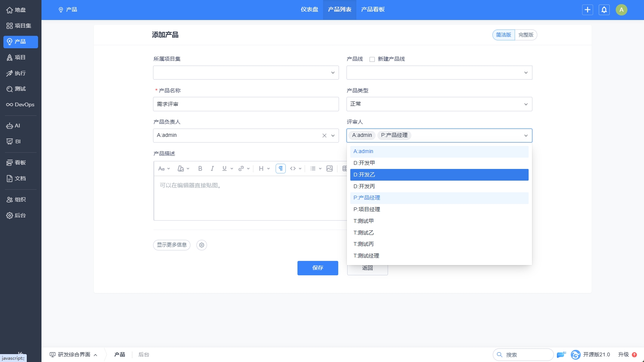The image size is (644, 362).
Task: Expand the 所属项目集 dropdown
Action: (246, 73)
